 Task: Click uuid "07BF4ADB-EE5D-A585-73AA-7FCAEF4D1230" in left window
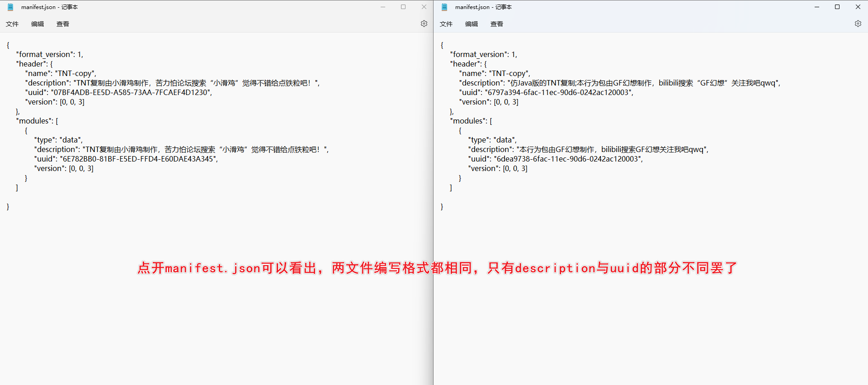point(130,92)
